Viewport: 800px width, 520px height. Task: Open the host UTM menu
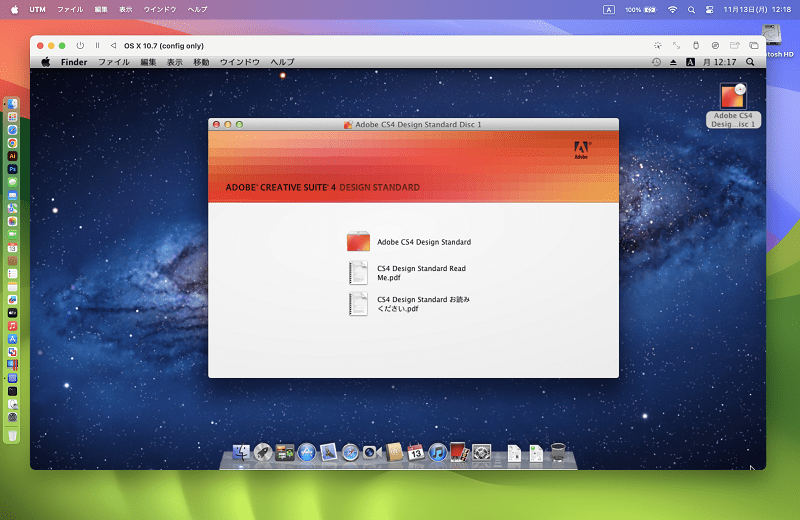[37, 9]
